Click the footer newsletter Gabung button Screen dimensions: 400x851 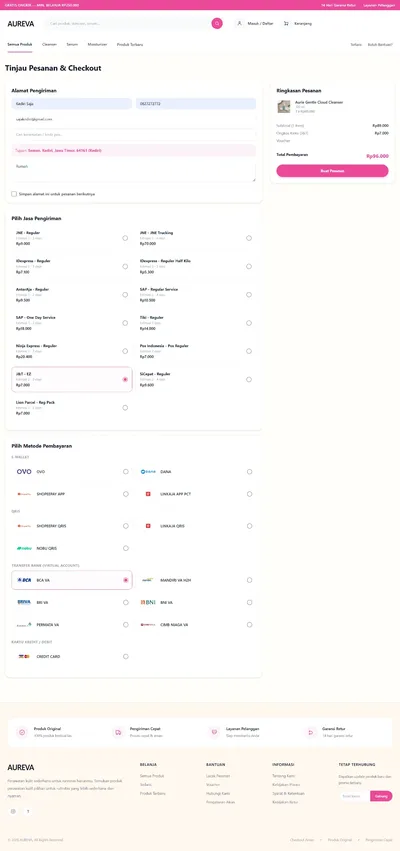[381, 796]
